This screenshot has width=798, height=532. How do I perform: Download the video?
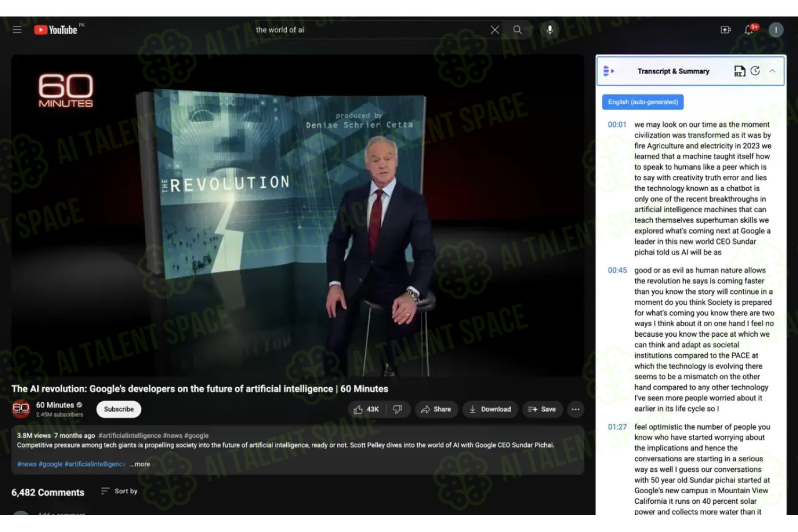click(490, 409)
